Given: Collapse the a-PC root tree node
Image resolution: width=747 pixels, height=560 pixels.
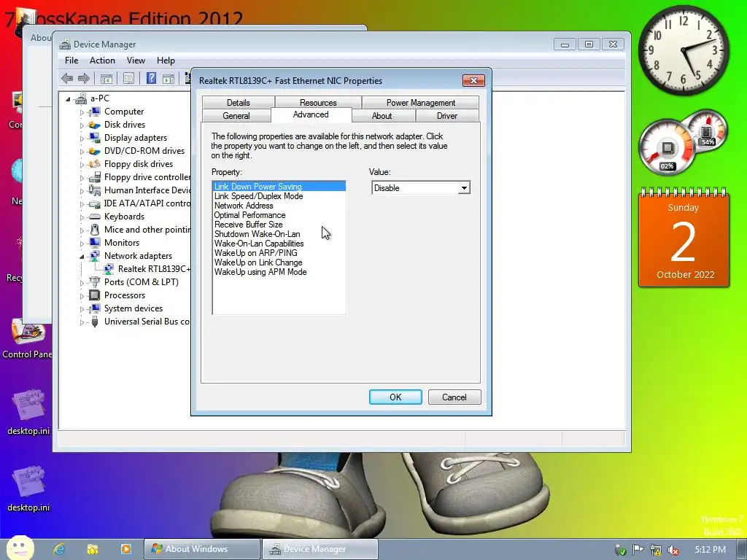Looking at the screenshot, I should [x=68, y=99].
